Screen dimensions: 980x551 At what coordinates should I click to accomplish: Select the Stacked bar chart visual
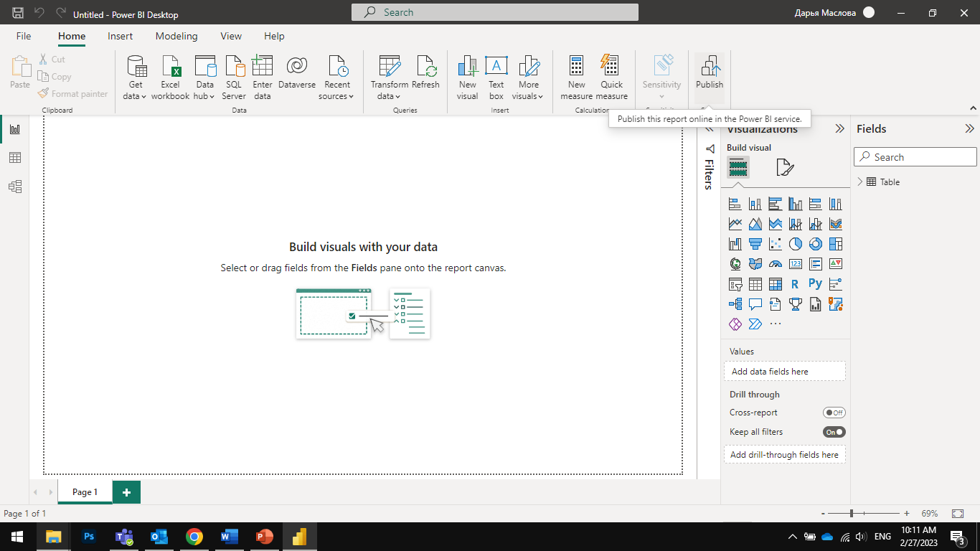point(735,204)
